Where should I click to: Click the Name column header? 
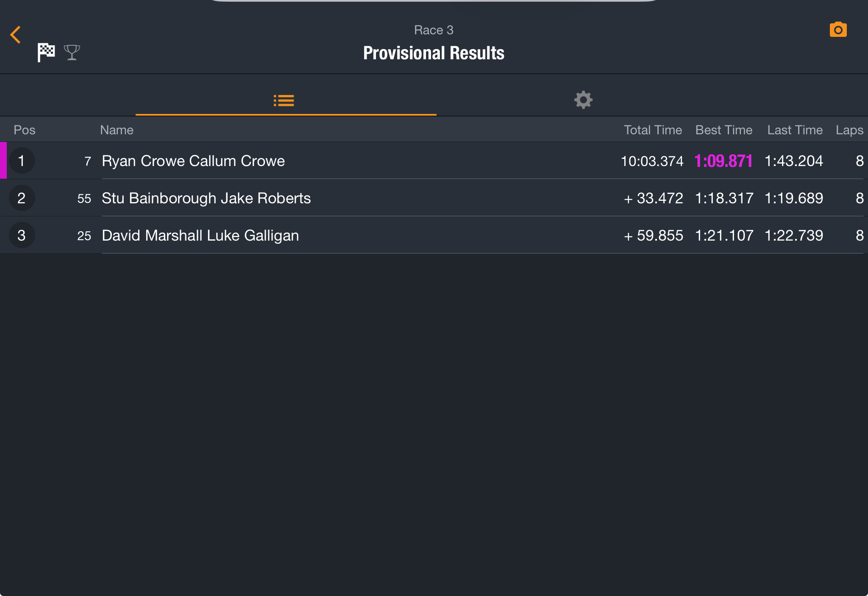point(117,130)
